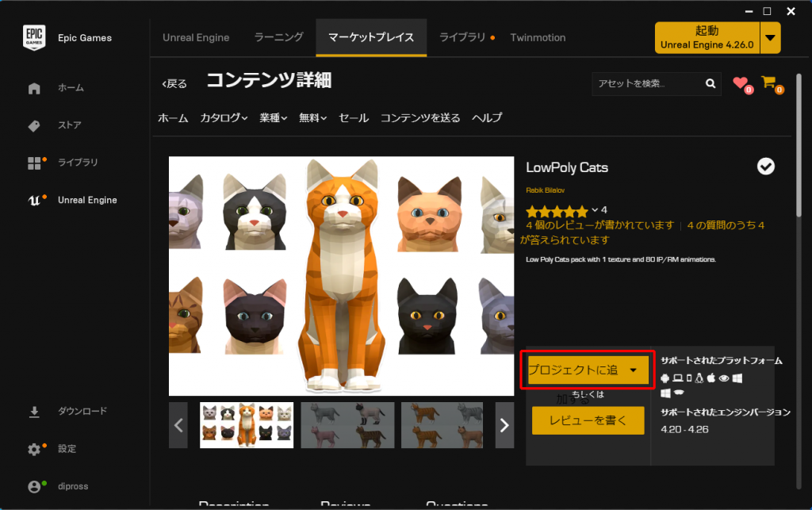This screenshot has width=812, height=510.
Task: Open the プロジェクトに追加 dropdown arrow
Action: (x=634, y=370)
